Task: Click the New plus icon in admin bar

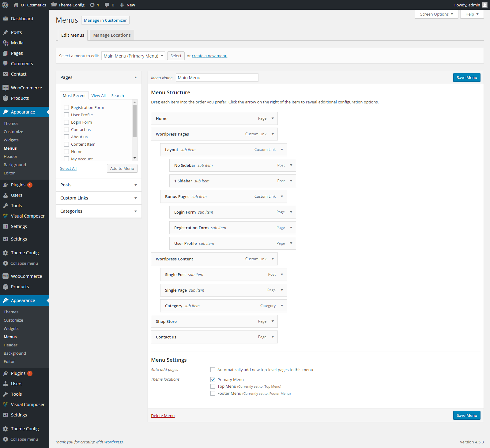Action: coord(122,5)
